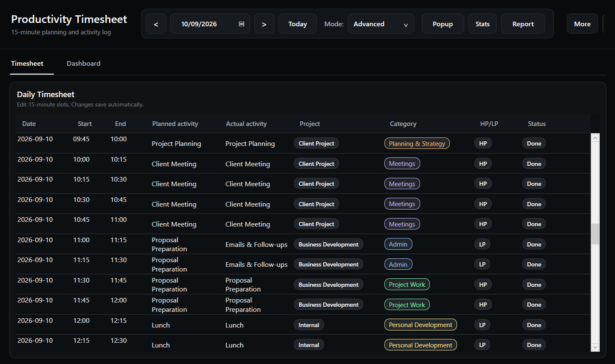Viewport: 615px width, 364px height.
Task: Click the HP/LP column header
Action: click(489, 124)
